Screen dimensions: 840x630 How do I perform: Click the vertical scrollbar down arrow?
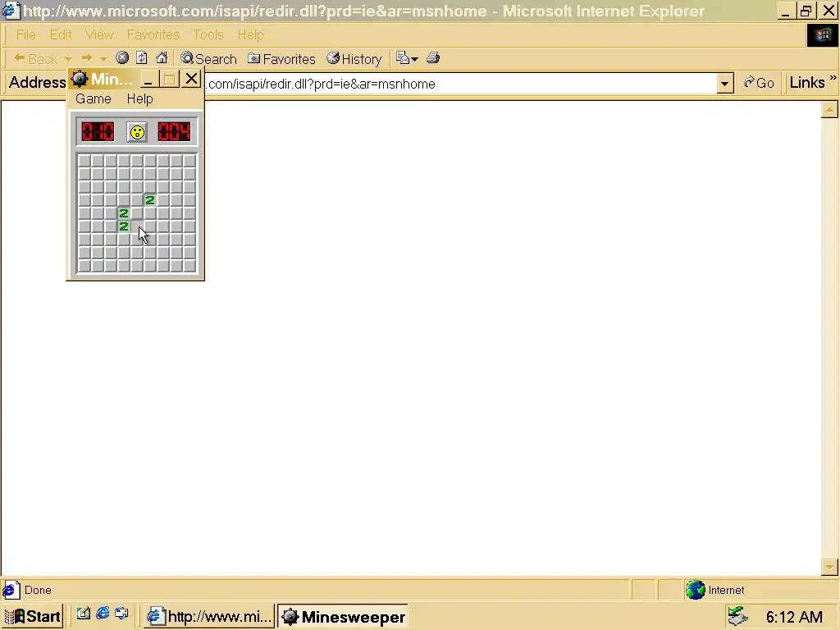point(829,567)
